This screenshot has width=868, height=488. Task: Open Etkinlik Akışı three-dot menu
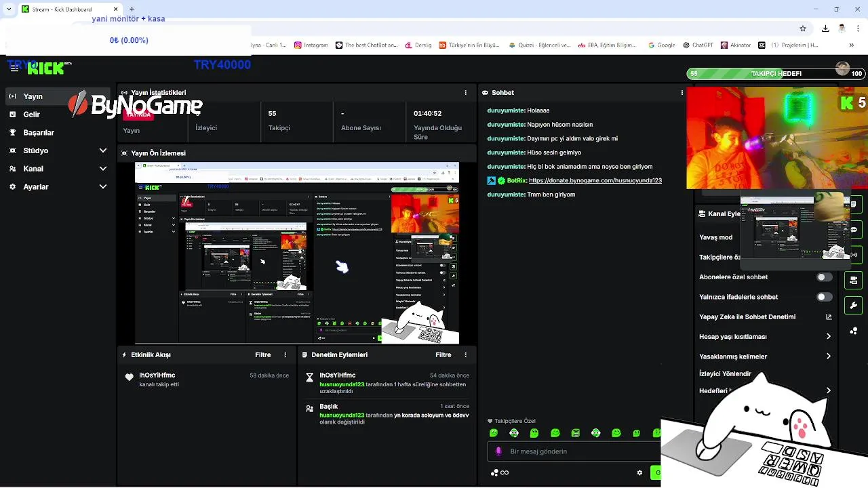click(285, 354)
